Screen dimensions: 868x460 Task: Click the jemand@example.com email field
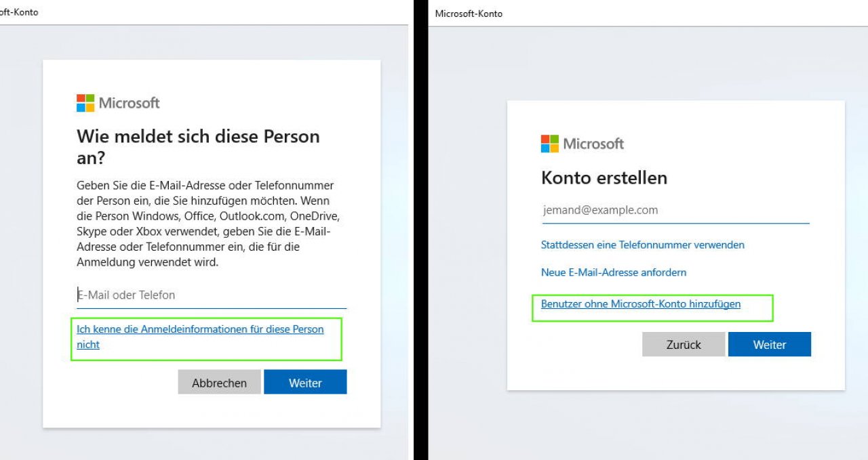click(675, 210)
